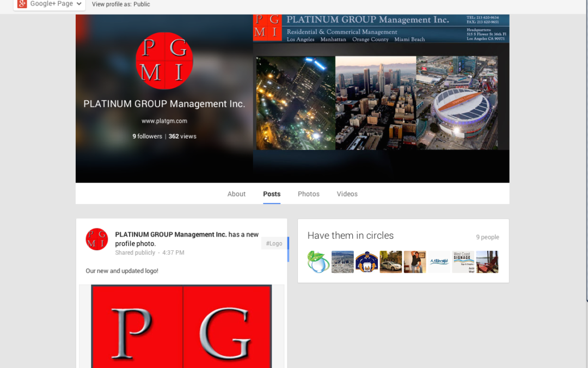Open the white car follower avatar
The width and height of the screenshot is (588, 368).
coord(391,262)
